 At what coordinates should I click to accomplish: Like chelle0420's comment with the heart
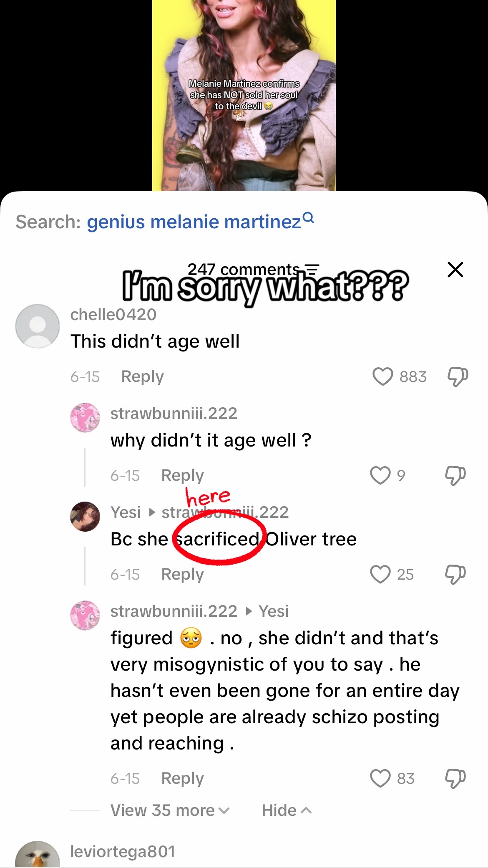[382, 376]
